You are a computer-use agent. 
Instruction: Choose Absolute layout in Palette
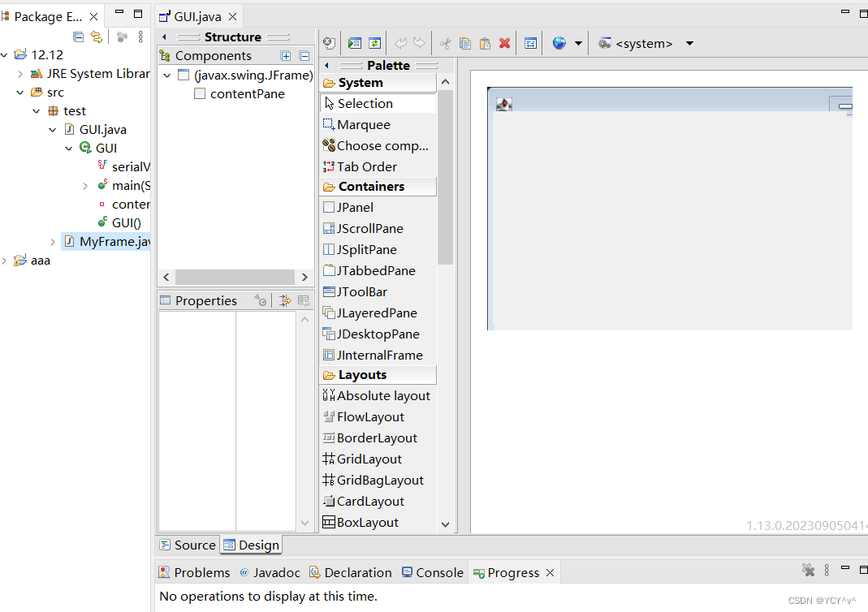point(378,395)
